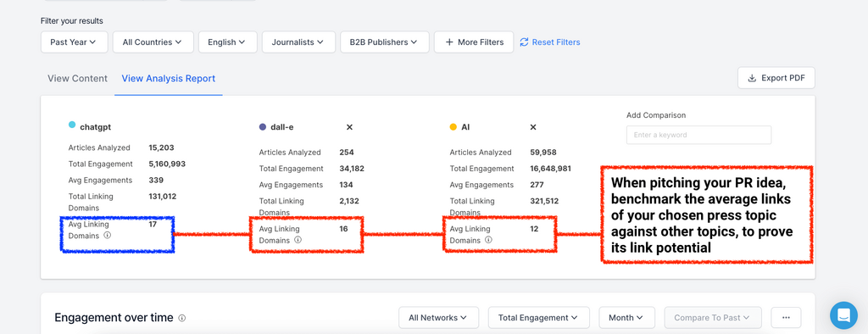Click info icon beside dall-e Avg Linking Domains

(298, 240)
